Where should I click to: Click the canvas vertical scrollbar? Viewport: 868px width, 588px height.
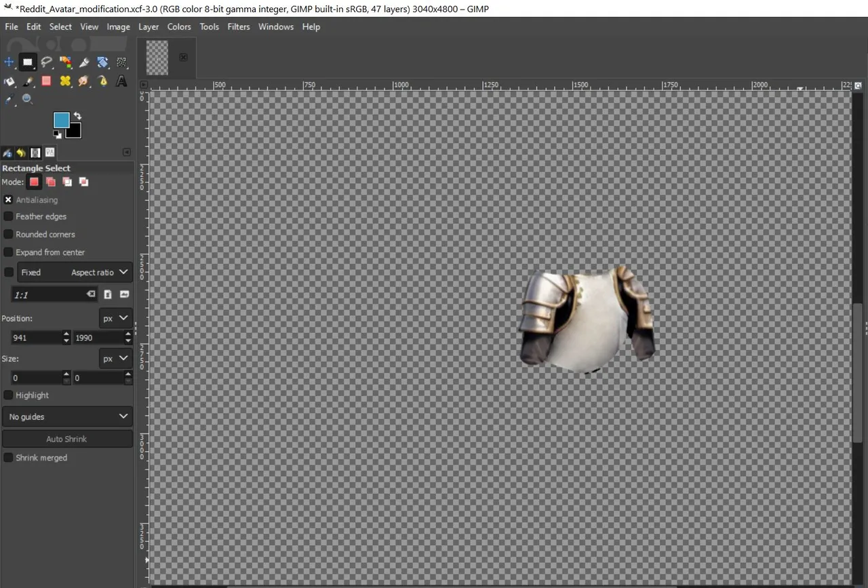[858, 372]
